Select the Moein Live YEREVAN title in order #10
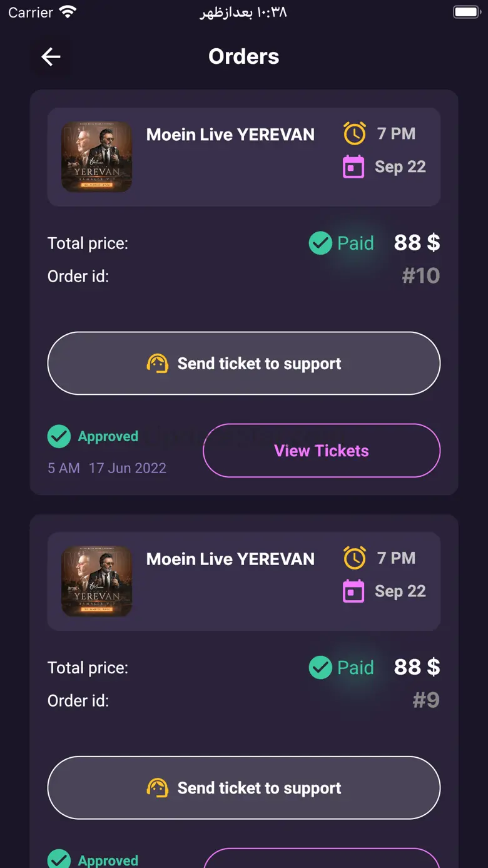The height and width of the screenshot is (868, 488). point(230,135)
